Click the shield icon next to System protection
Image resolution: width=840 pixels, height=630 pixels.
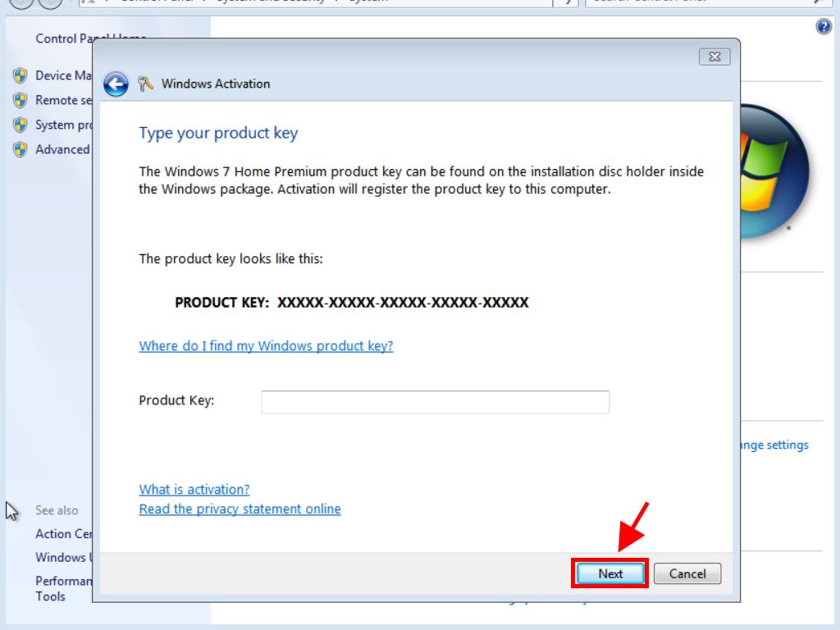(x=21, y=126)
